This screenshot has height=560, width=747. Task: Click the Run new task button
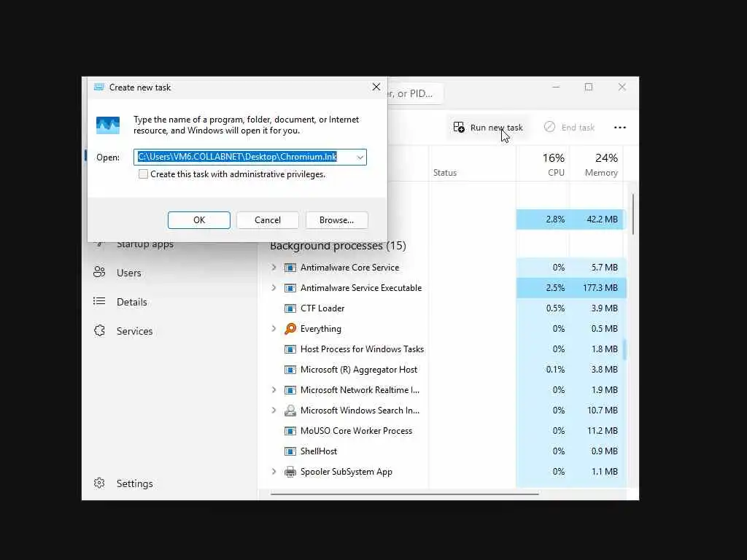[x=488, y=128]
